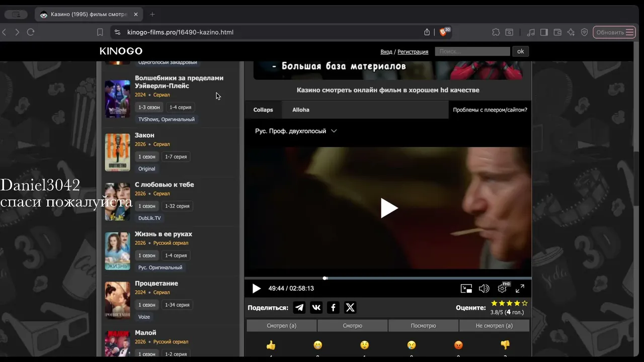Click the 1-32 серия tag
This screenshot has height=362, width=644.
tap(177, 206)
